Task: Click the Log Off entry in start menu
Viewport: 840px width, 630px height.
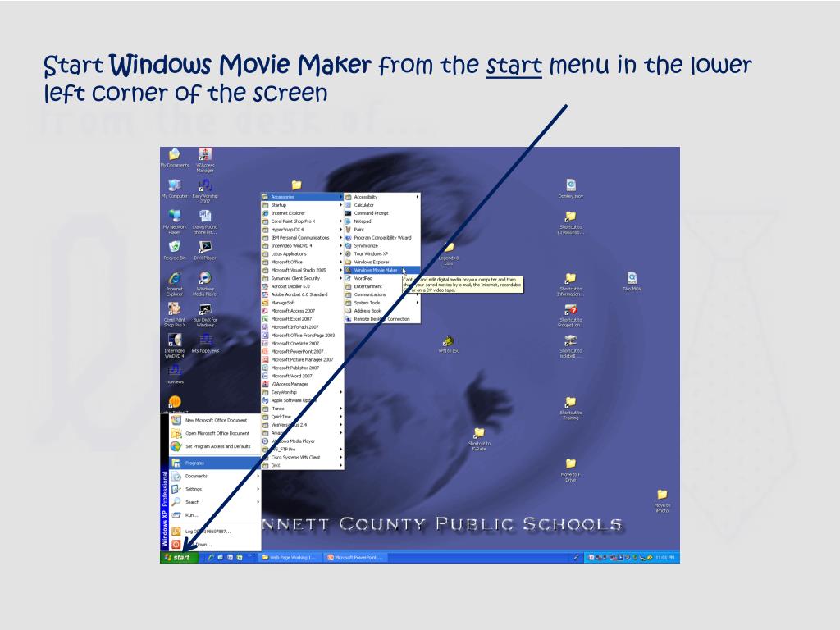Action: 215,532
